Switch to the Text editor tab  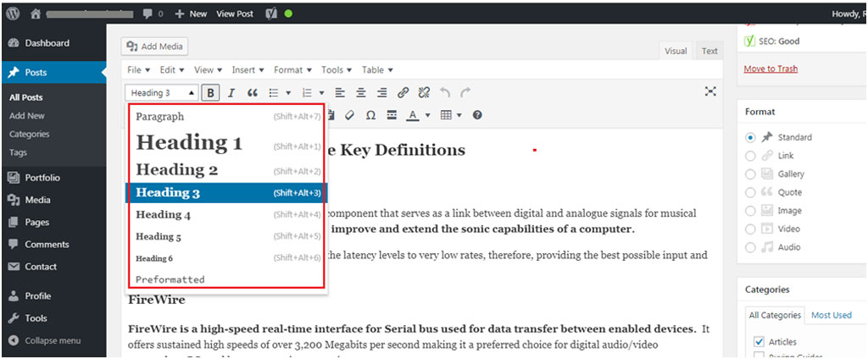click(x=709, y=51)
